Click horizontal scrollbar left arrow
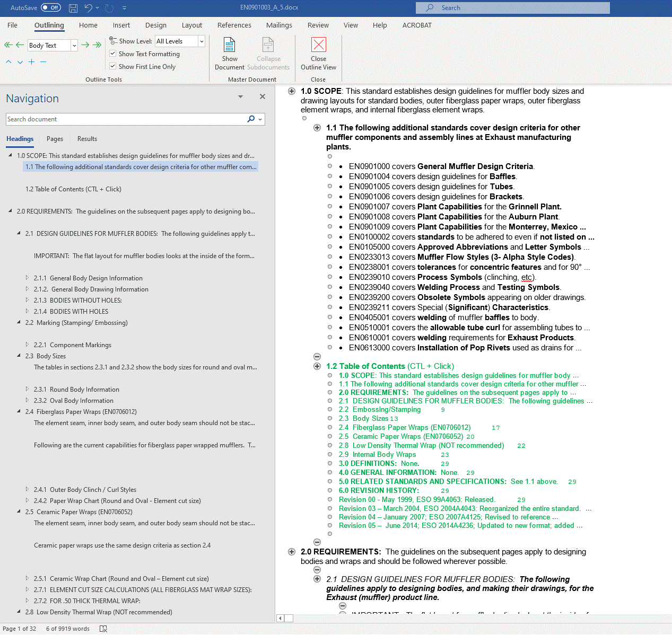The image size is (672, 635). (x=280, y=618)
